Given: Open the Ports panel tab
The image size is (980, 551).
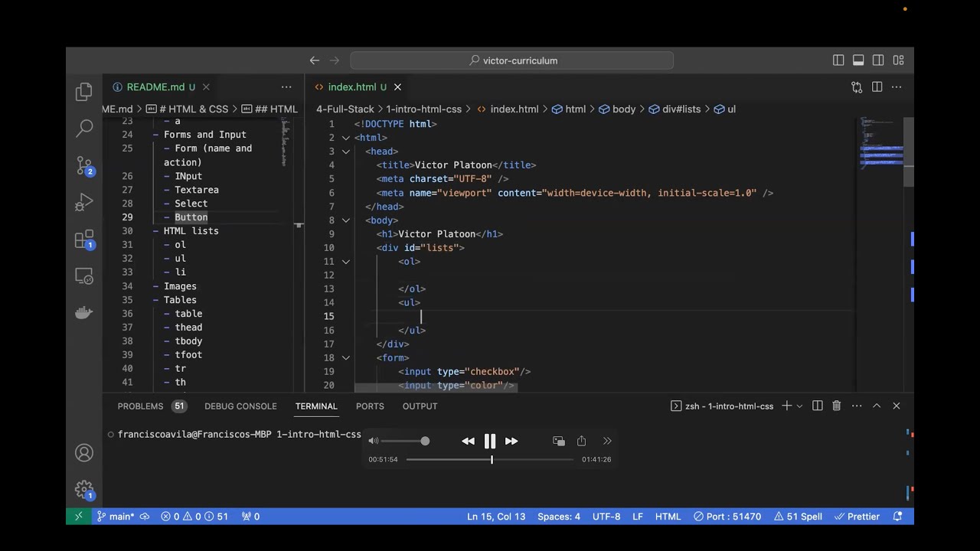Looking at the screenshot, I should pyautogui.click(x=370, y=406).
